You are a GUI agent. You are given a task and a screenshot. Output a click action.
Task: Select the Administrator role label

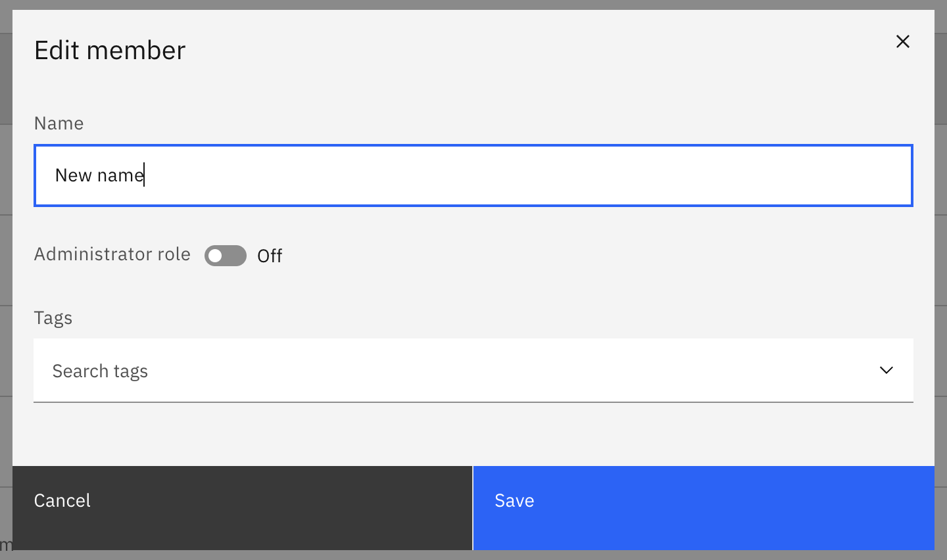click(x=112, y=254)
